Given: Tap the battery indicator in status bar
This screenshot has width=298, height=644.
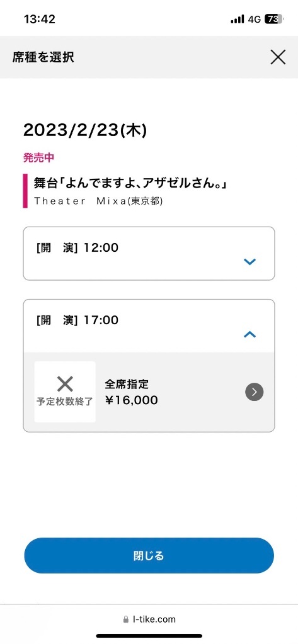Looking at the screenshot, I should [274, 19].
